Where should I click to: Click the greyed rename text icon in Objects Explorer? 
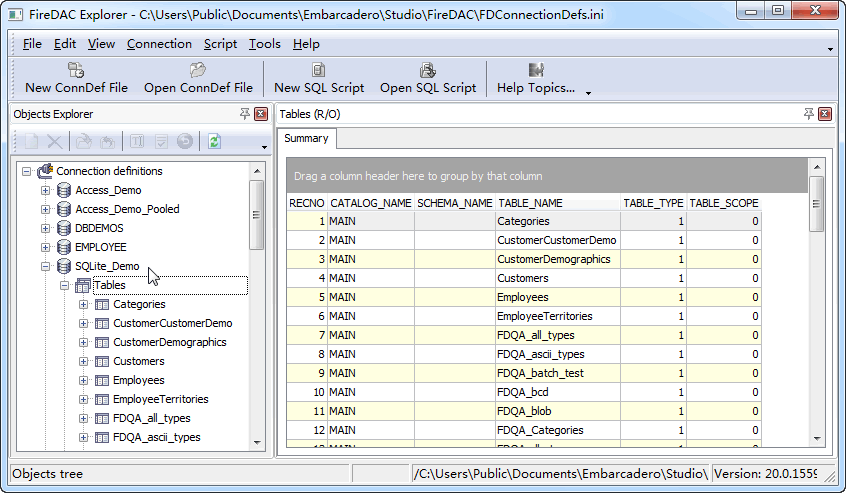click(x=137, y=141)
